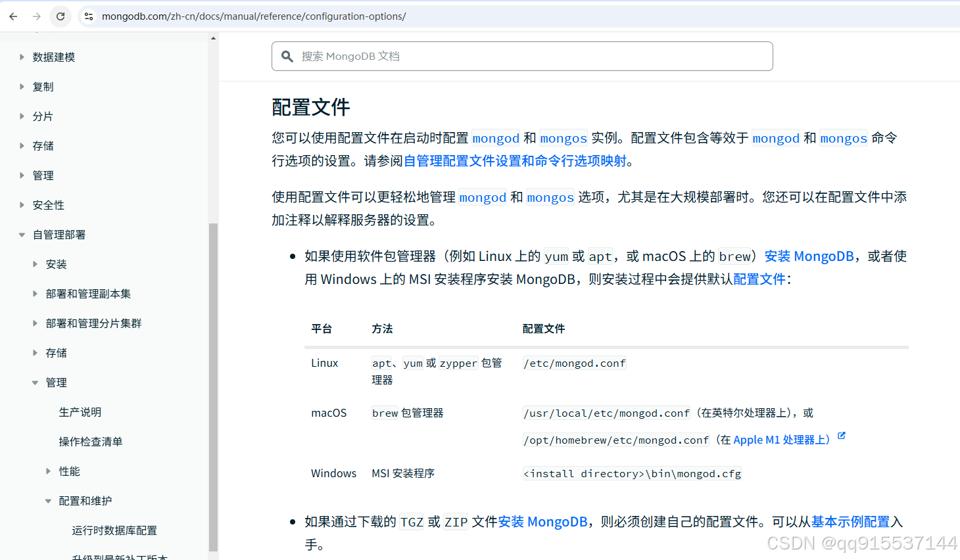The width and height of the screenshot is (960, 560).
Task: Focus the 搜索 MongoDB 文档 search field
Action: 522,57
